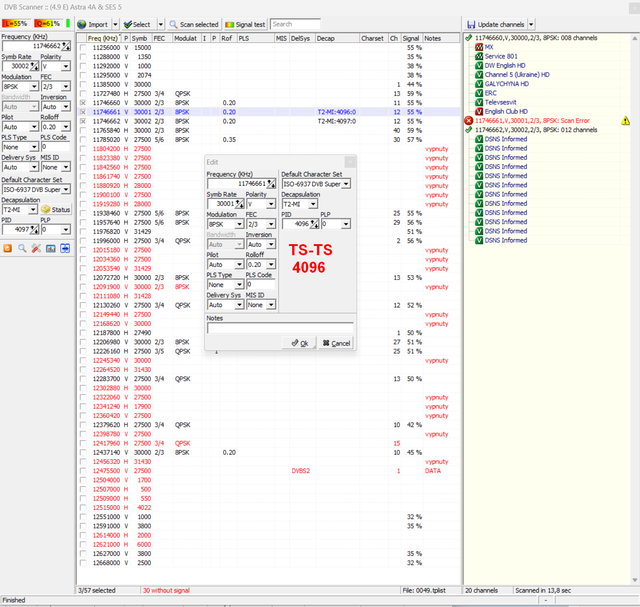Toggle checkbox for 12668000 V row
The height and width of the screenshot is (607, 640).
coord(83,563)
